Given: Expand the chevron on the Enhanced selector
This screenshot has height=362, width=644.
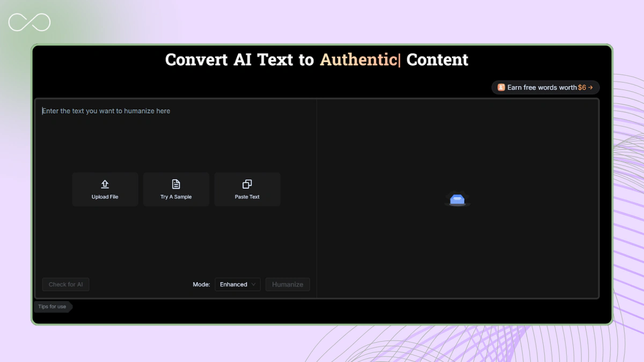Looking at the screenshot, I should point(254,284).
